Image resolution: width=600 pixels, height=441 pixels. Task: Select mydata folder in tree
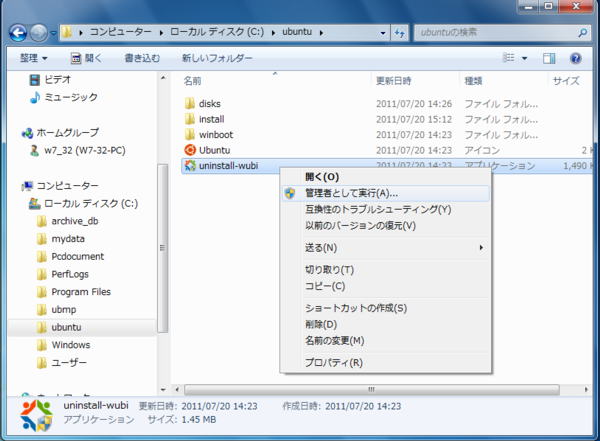coord(60,239)
